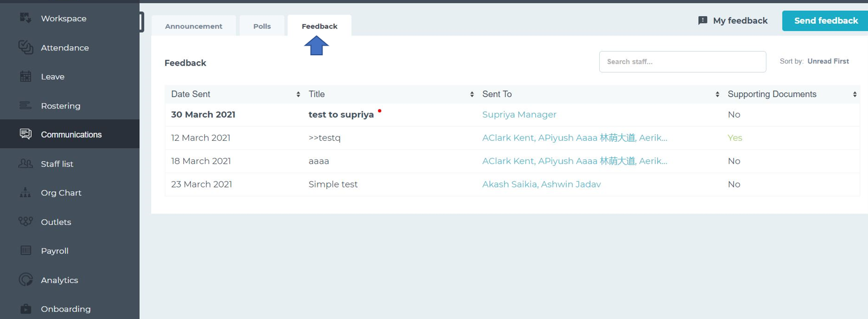The image size is (868, 319).
Task: Sort the Supporting Documents column
Action: click(855, 94)
